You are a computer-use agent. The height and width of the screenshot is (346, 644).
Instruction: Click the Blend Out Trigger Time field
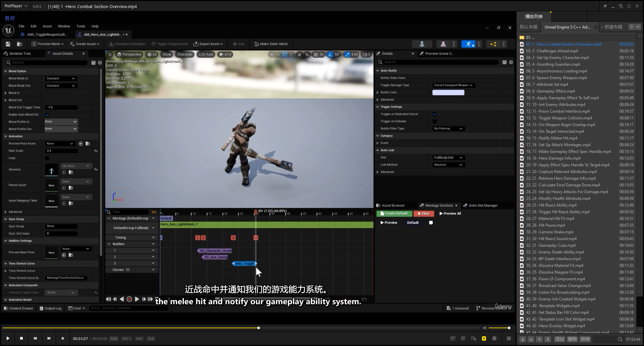[61, 108]
